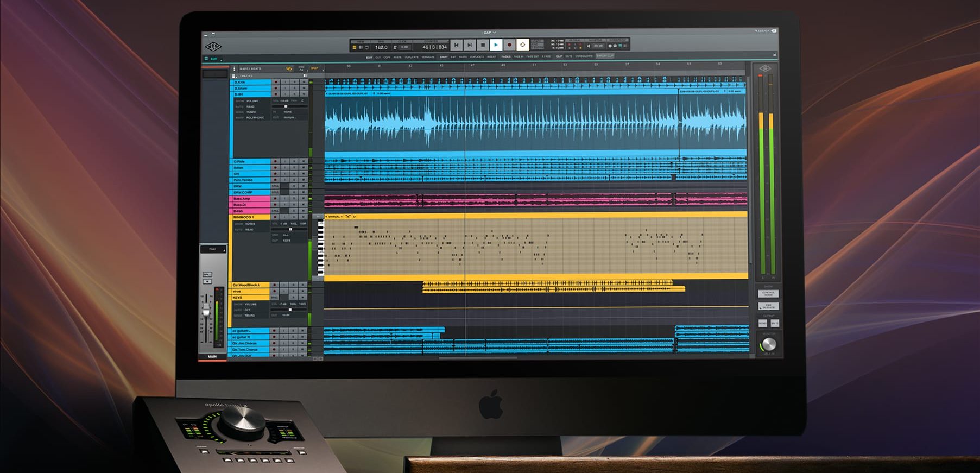Open the hamburger menu next to EDIT

pyautogui.click(x=206, y=59)
